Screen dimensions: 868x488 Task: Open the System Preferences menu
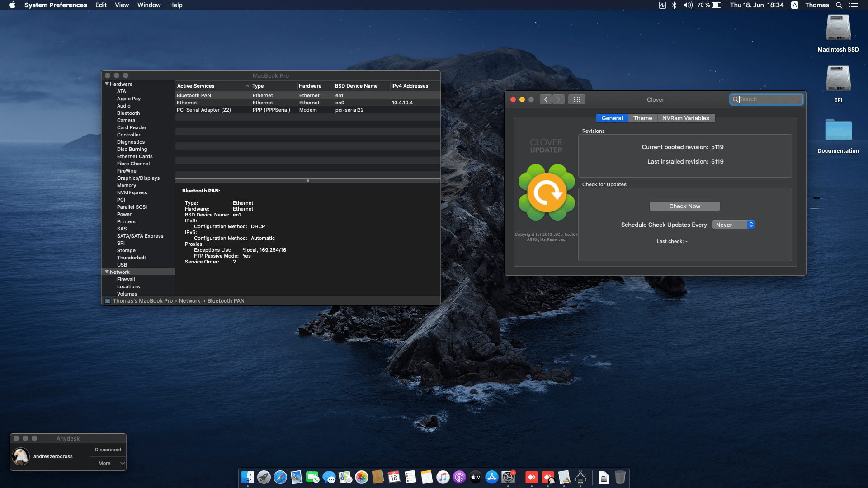[56, 5]
